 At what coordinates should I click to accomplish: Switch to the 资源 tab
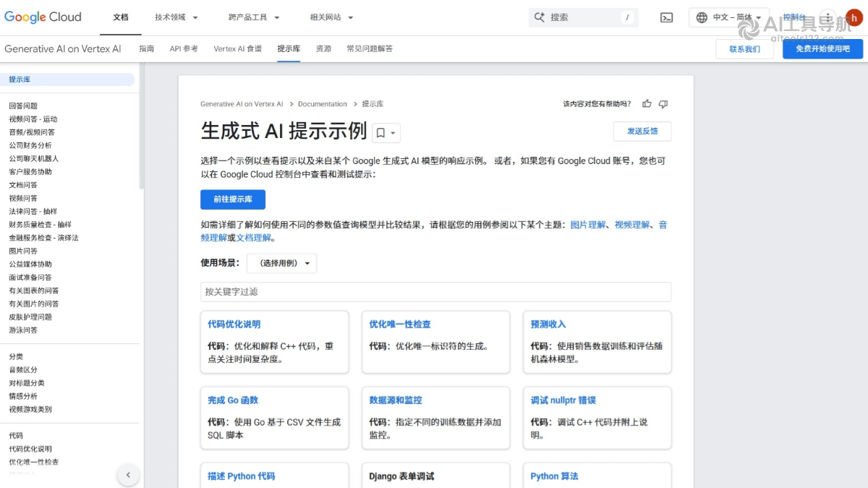click(323, 48)
